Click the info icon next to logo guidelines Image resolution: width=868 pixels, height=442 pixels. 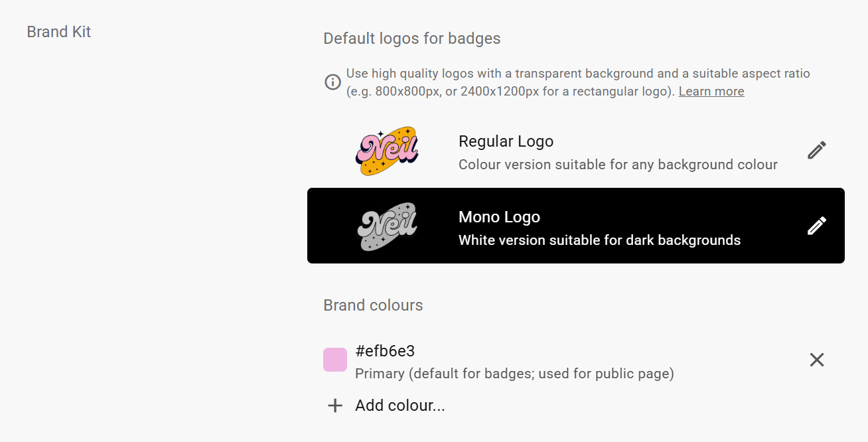tap(332, 82)
